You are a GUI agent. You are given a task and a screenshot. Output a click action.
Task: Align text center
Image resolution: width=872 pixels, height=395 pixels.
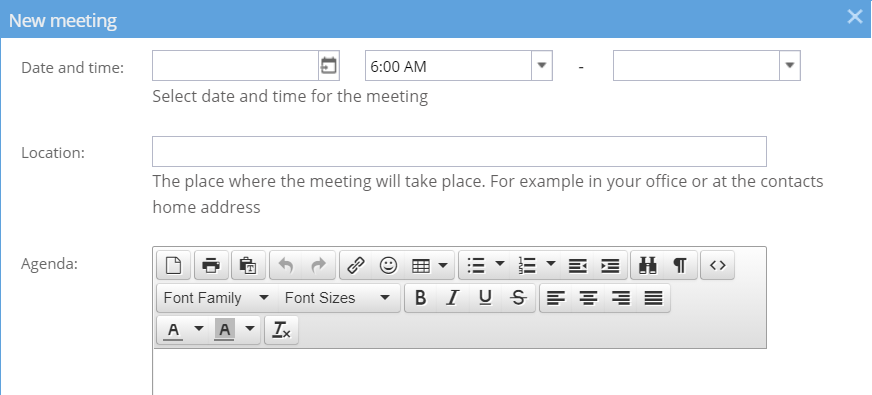[x=588, y=298]
